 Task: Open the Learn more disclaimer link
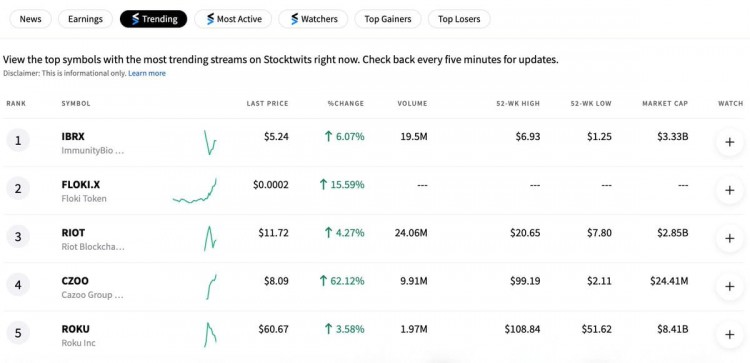[147, 74]
